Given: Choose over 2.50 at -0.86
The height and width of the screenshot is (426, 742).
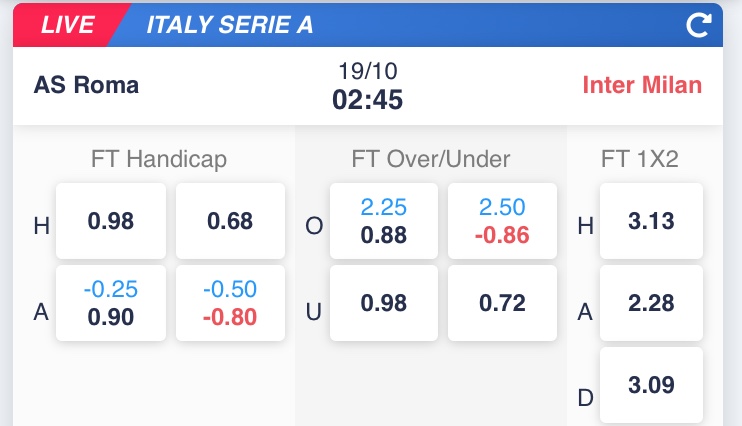Looking at the screenshot, I should (503, 221).
